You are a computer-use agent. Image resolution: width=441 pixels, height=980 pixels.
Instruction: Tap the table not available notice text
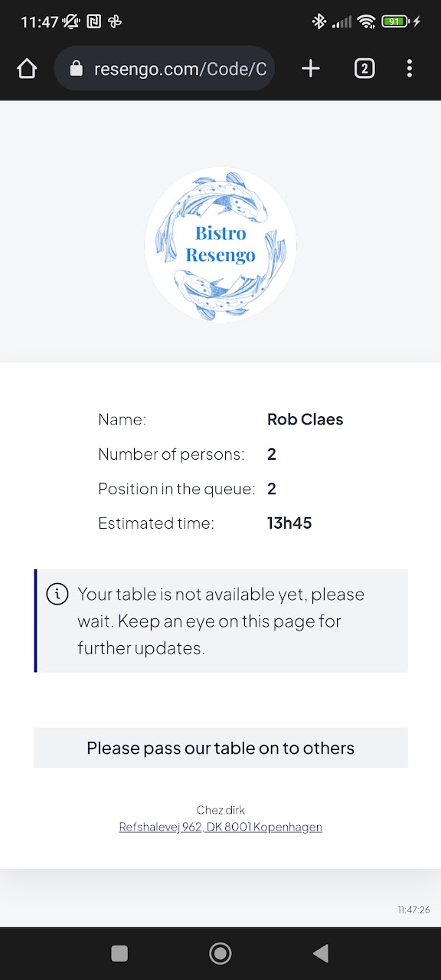click(x=221, y=621)
